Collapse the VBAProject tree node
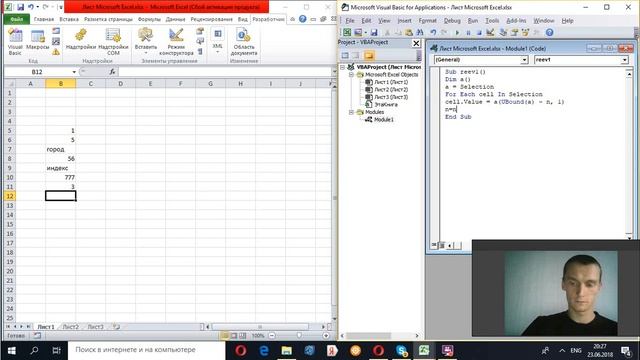Viewport: 640px width, 360px height. coord(343,67)
